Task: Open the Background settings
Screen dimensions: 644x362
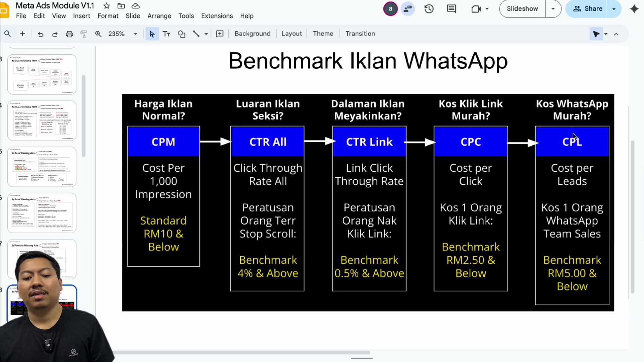Action: (253, 34)
